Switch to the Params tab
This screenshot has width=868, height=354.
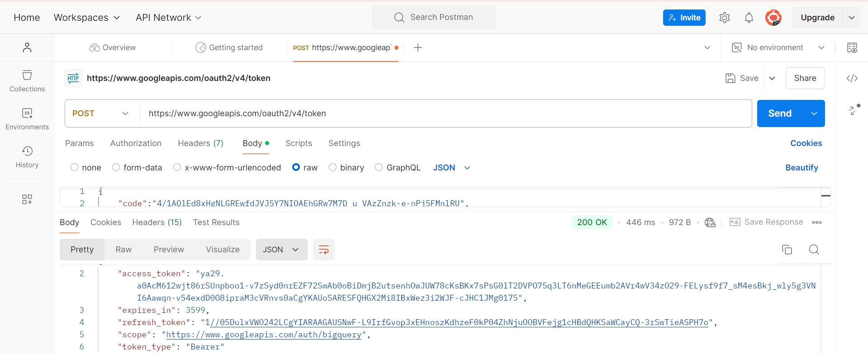click(80, 143)
